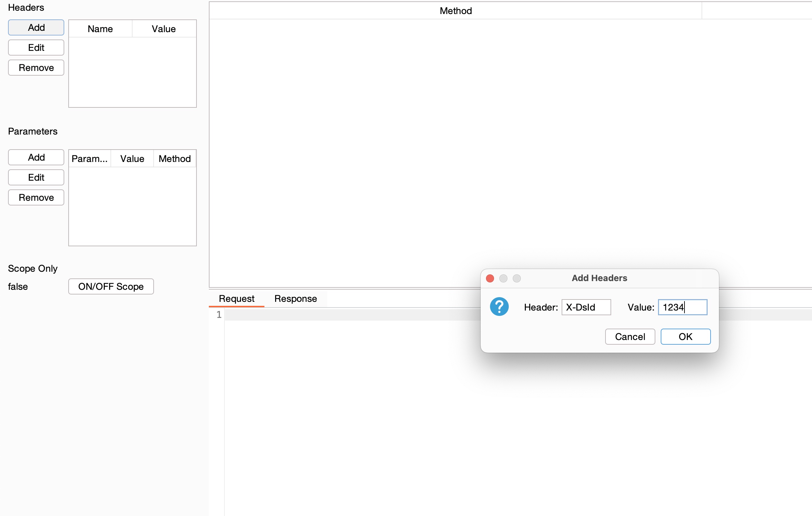Click Value column header in Headers table
The image size is (812, 516).
pos(164,29)
